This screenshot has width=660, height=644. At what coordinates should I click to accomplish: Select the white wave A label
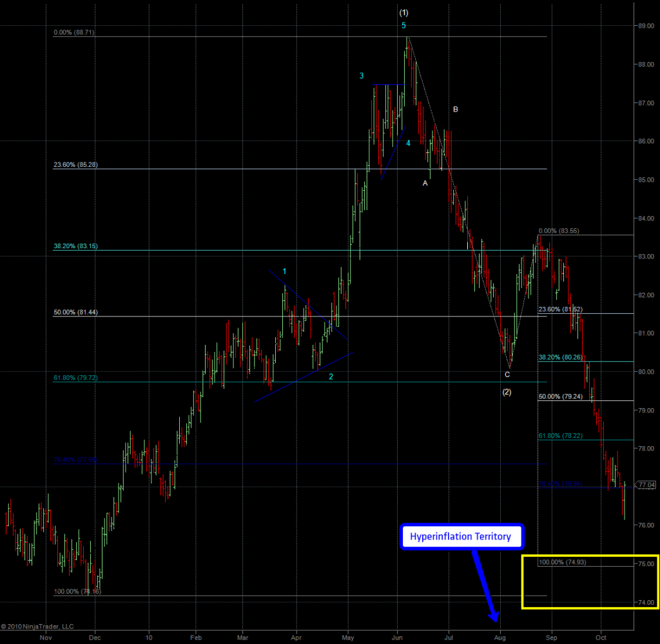click(x=425, y=183)
